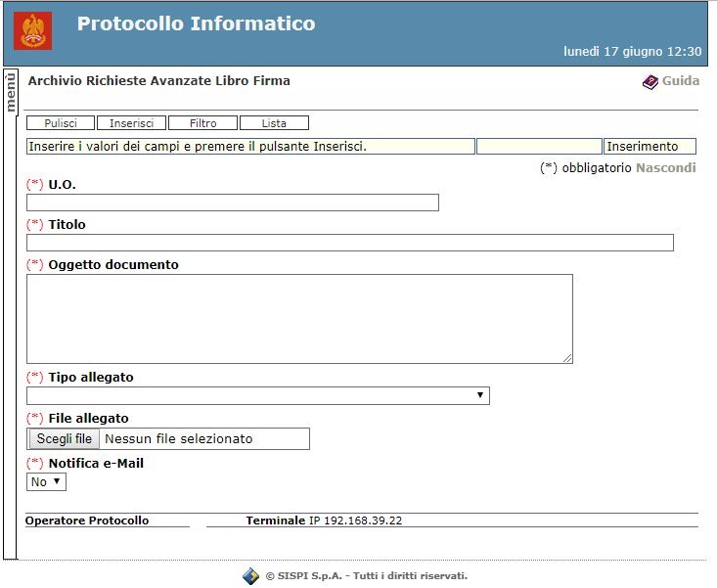Click into the Oggetto documento text area

click(299, 319)
